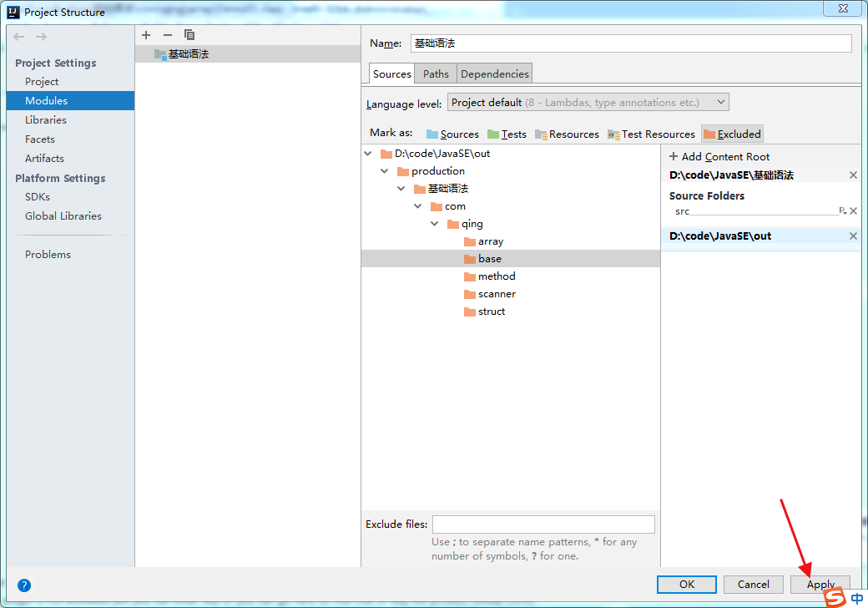Select content root D:\code\JavaSE\out
868x608 pixels.
pyautogui.click(x=720, y=236)
